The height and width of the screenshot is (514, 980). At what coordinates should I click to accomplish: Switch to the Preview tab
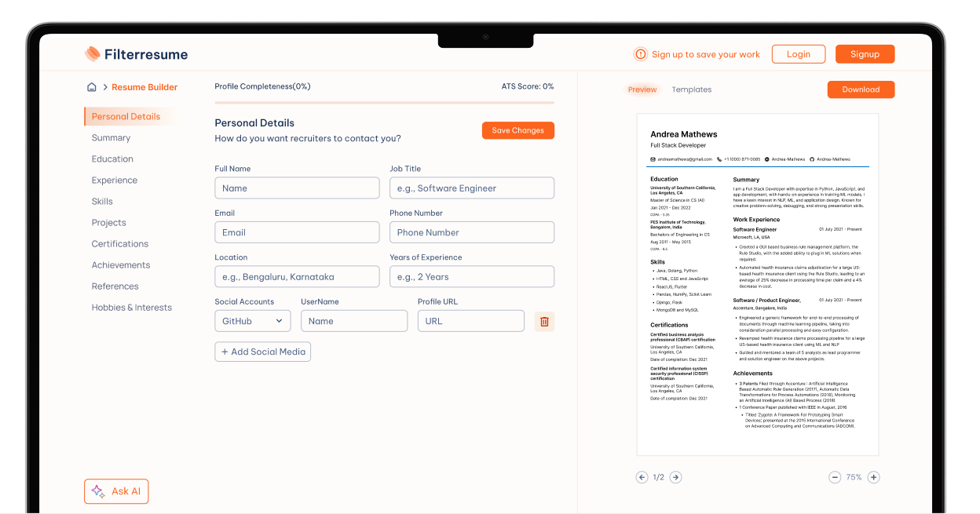click(642, 89)
